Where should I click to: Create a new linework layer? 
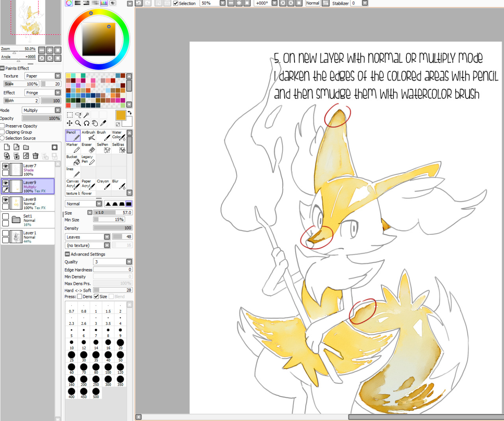(16, 147)
